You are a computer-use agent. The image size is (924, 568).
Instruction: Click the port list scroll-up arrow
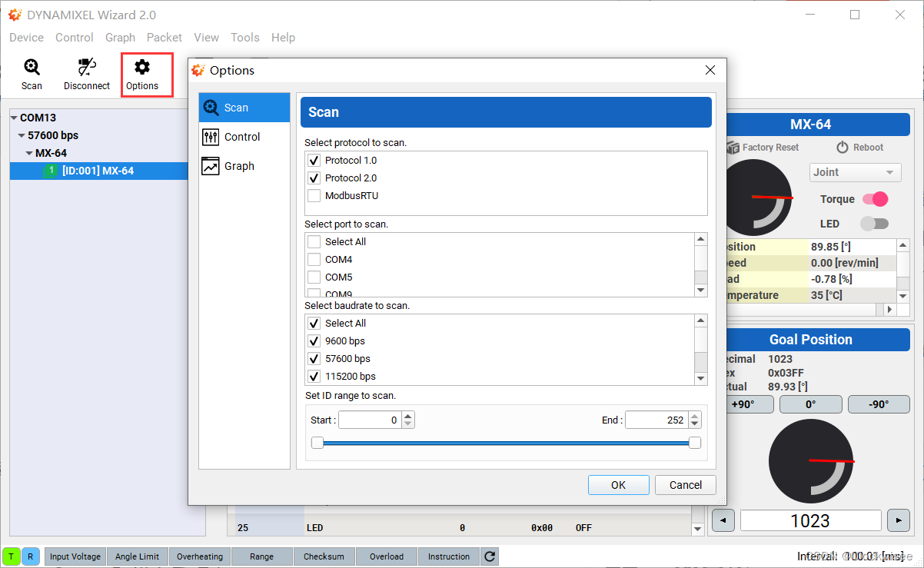700,239
